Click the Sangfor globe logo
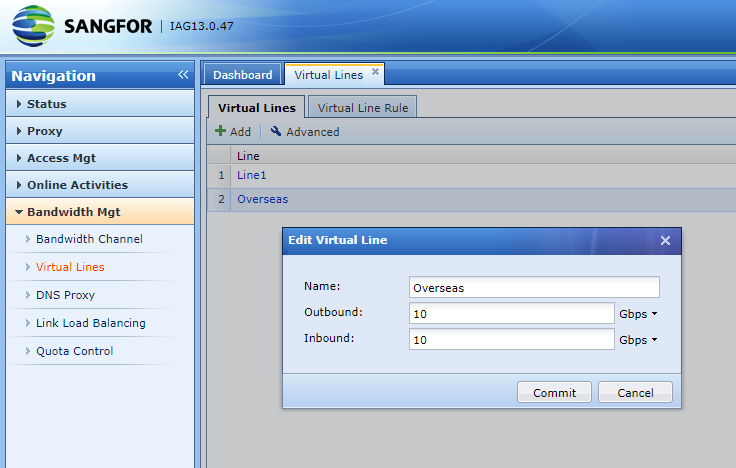Image resolution: width=736 pixels, height=468 pixels. 33,26
